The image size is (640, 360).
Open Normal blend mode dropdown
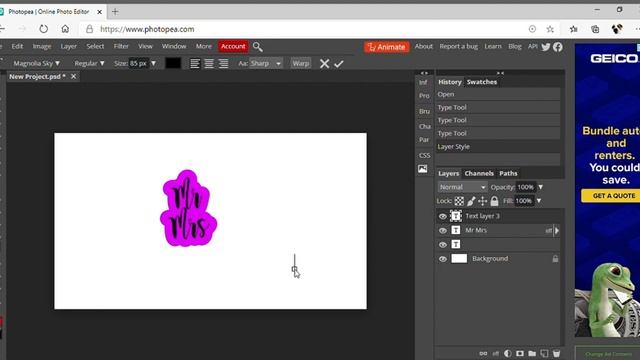coord(462,187)
